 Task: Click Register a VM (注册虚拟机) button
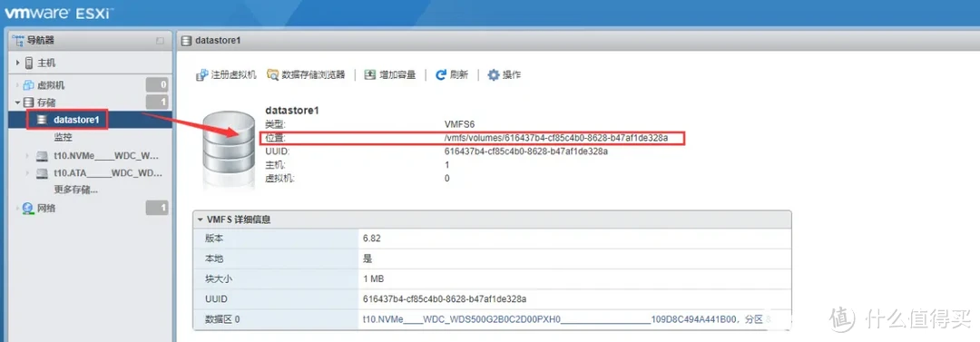pyautogui.click(x=226, y=74)
